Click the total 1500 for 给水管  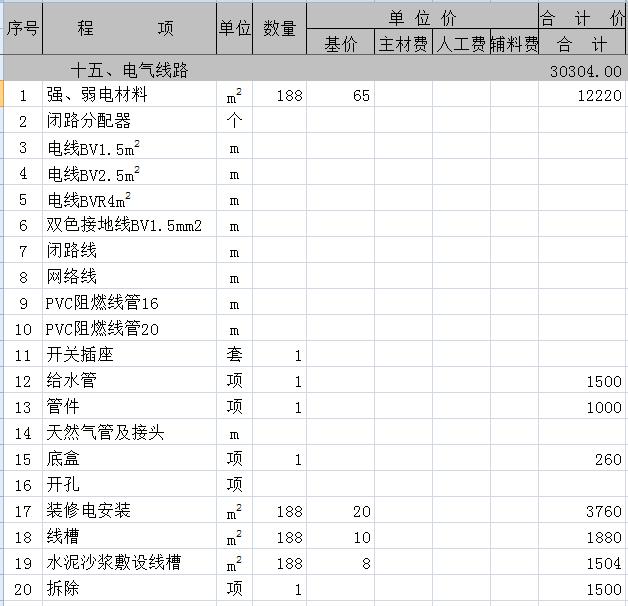click(583, 381)
